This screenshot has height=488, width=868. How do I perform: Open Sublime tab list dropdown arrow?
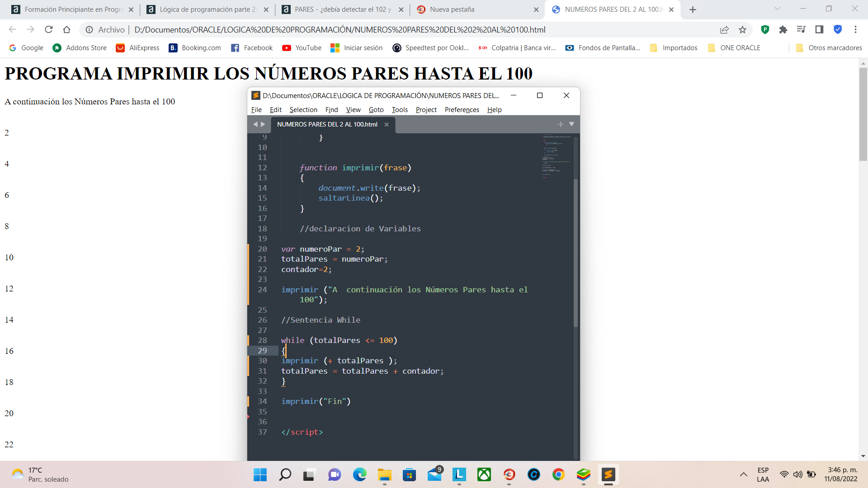(x=571, y=124)
